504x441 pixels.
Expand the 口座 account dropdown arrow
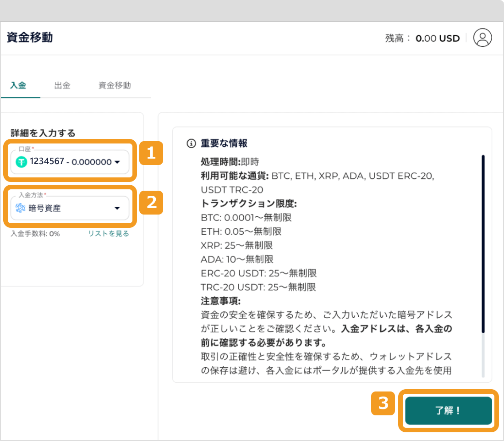pos(117,162)
